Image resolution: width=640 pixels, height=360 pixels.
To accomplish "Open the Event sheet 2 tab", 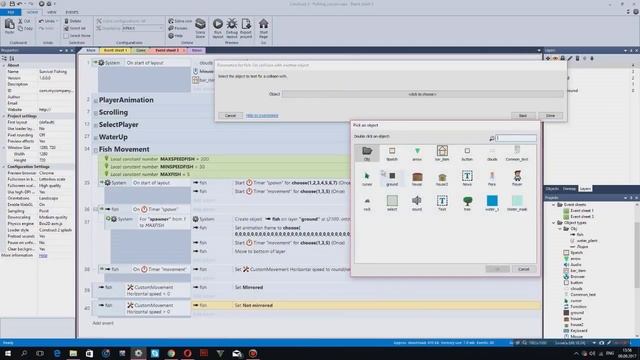I will (168, 50).
